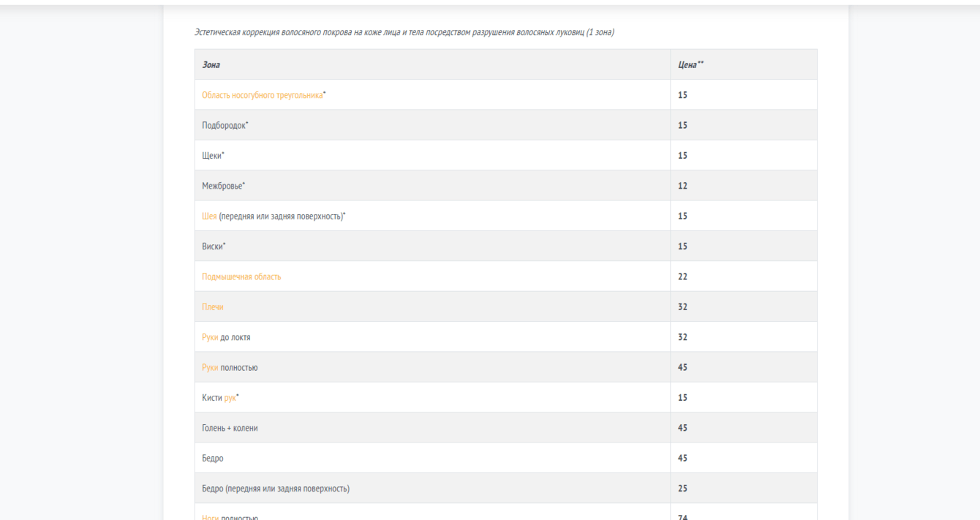Open the "Подмышечная область" link
The height and width of the screenshot is (520, 980).
[241, 277]
